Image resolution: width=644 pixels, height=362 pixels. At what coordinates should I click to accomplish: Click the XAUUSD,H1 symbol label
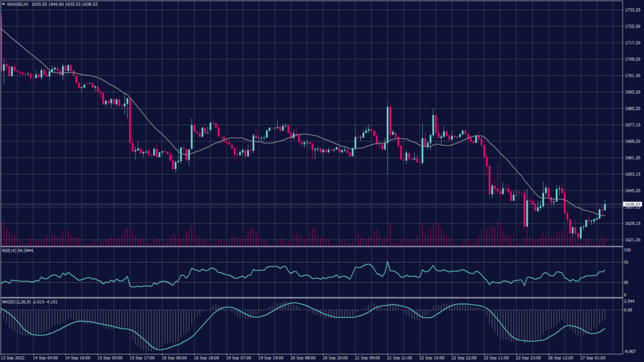pos(19,3)
